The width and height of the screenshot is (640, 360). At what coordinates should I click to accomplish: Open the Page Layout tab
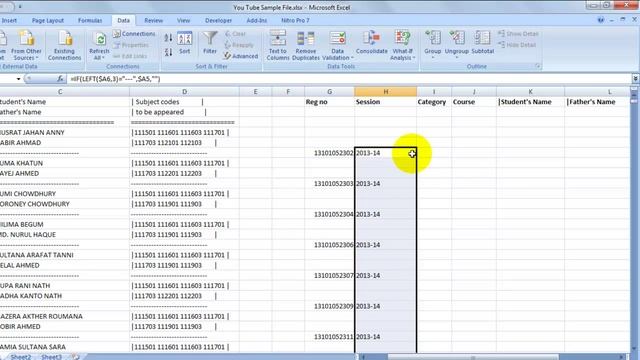48,20
